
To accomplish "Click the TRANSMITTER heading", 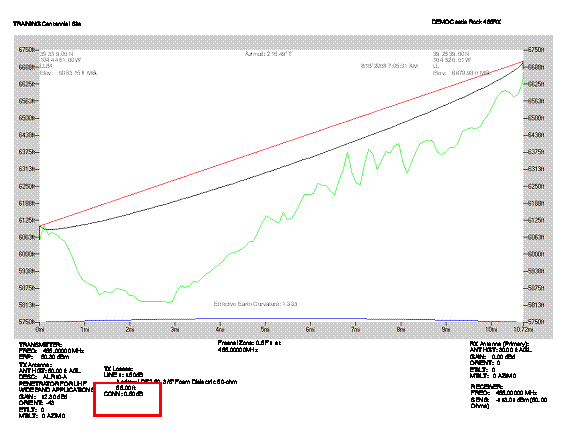I will pos(40,345).
